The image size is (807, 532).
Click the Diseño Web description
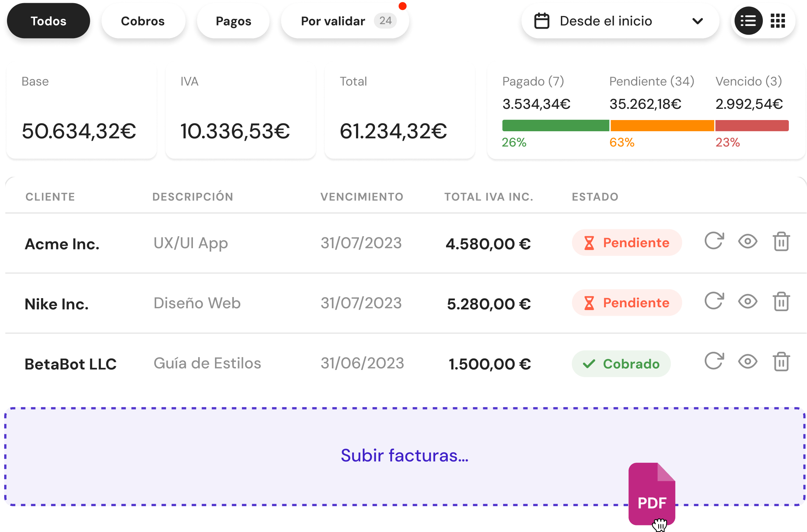pyautogui.click(x=197, y=303)
